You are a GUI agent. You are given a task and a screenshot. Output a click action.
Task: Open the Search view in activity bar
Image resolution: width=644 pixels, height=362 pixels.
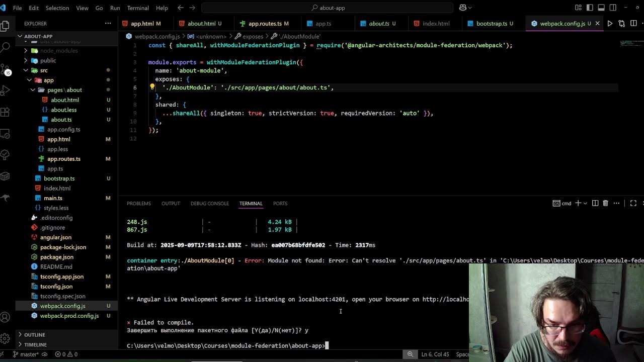tap(5, 47)
